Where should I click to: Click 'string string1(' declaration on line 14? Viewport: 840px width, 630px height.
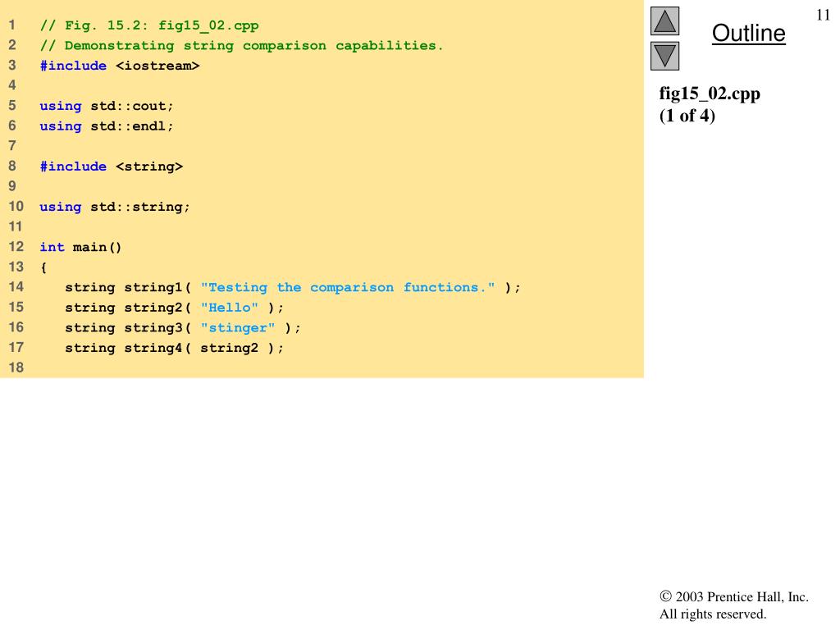(128, 288)
